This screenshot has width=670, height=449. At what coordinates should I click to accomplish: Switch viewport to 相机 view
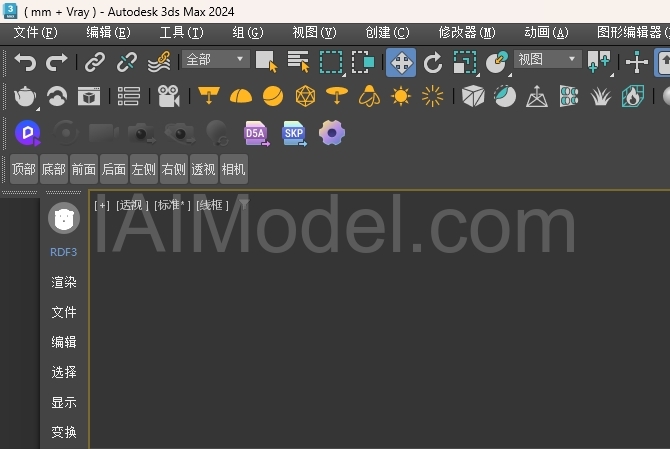pyautogui.click(x=234, y=169)
